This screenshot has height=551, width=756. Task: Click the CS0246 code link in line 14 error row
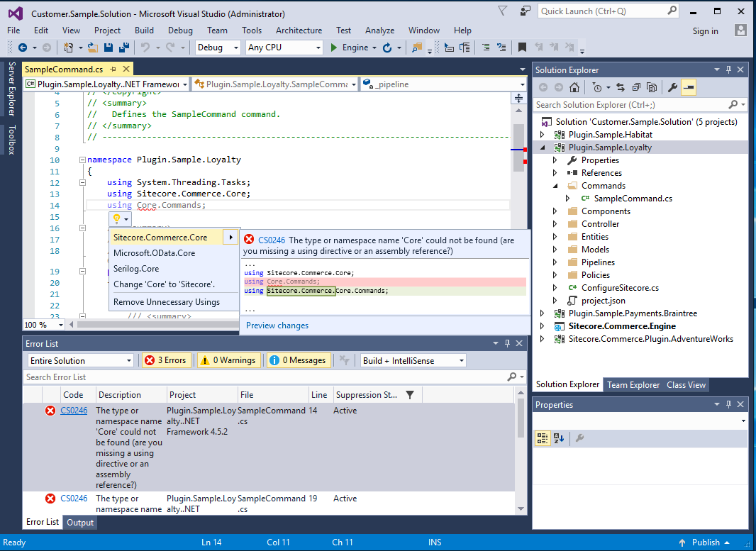[74, 411]
